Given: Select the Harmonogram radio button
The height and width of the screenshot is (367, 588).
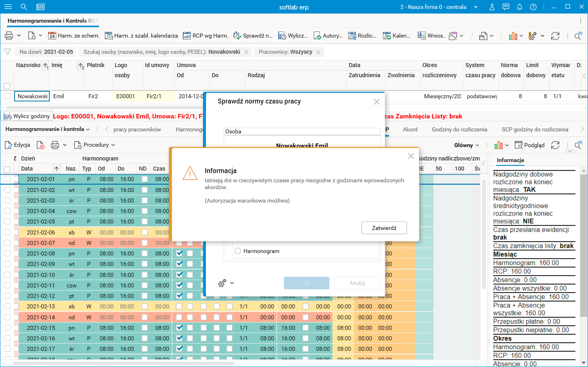Looking at the screenshot, I should (x=238, y=251).
